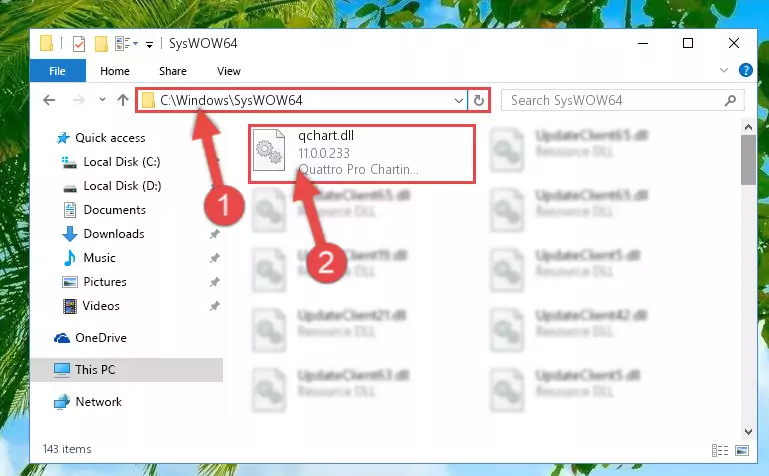
Task: Open Local Disk (D:) in sidebar
Action: (122, 186)
